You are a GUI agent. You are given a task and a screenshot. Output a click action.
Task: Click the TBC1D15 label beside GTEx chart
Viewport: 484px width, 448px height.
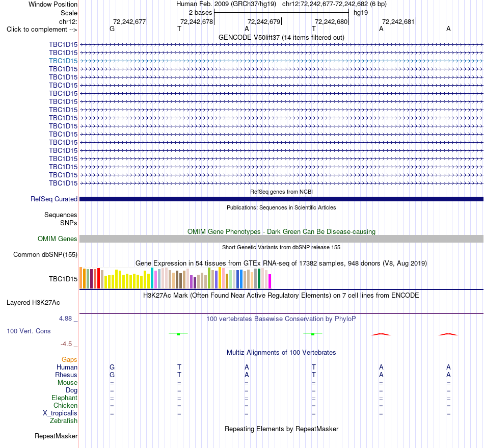click(63, 279)
